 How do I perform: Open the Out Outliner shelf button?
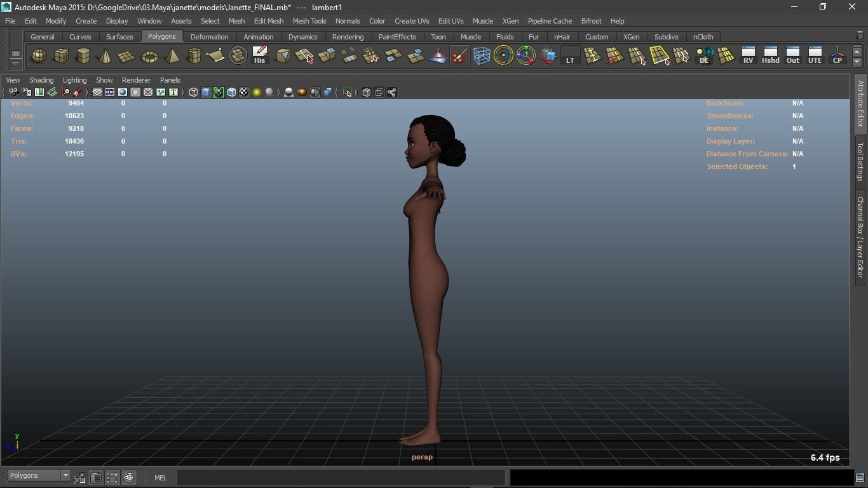pyautogui.click(x=793, y=56)
